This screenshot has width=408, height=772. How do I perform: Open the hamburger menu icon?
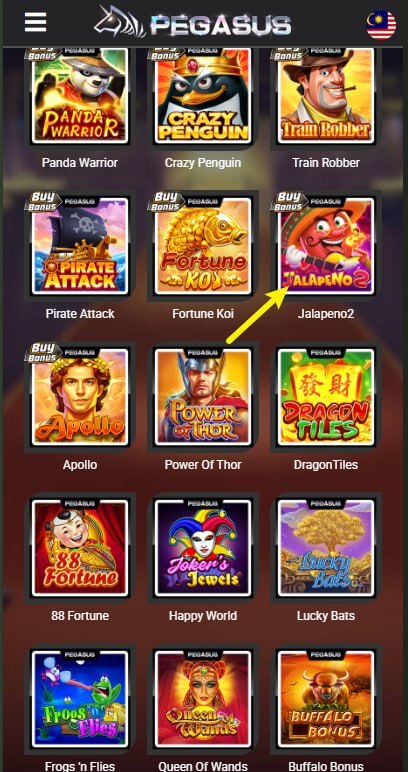coord(35,23)
